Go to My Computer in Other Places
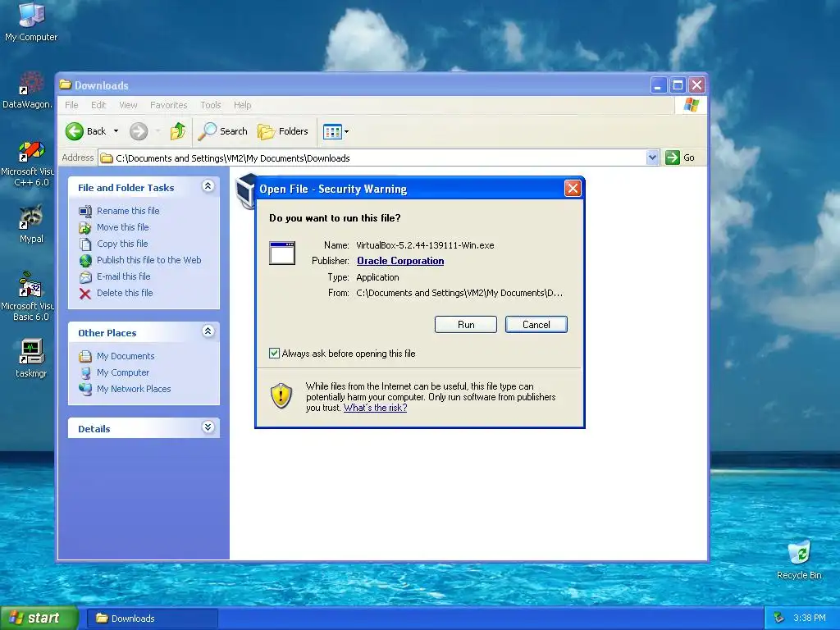840x630 pixels. point(123,373)
